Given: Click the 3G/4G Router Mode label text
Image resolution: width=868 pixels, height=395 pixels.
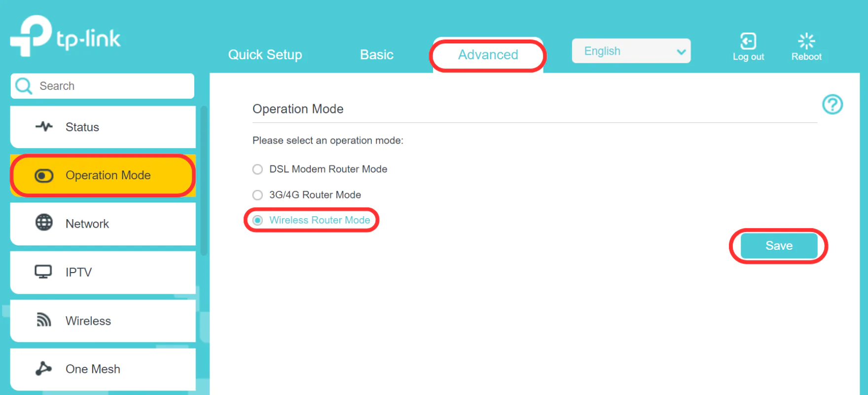Looking at the screenshot, I should pyautogui.click(x=315, y=195).
